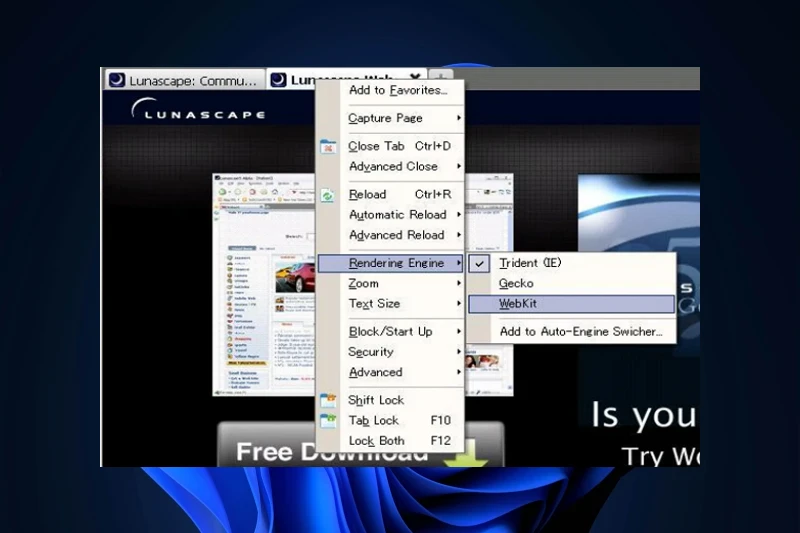Viewport: 800px width, 533px height.
Task: Click the moon icon on the Lunascape: Commu... tab
Action: click(117, 80)
